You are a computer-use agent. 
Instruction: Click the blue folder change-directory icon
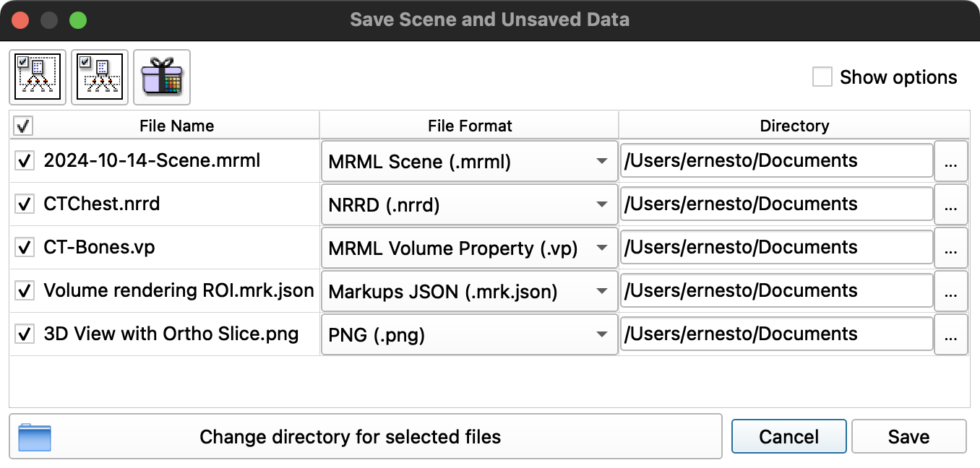click(x=35, y=436)
